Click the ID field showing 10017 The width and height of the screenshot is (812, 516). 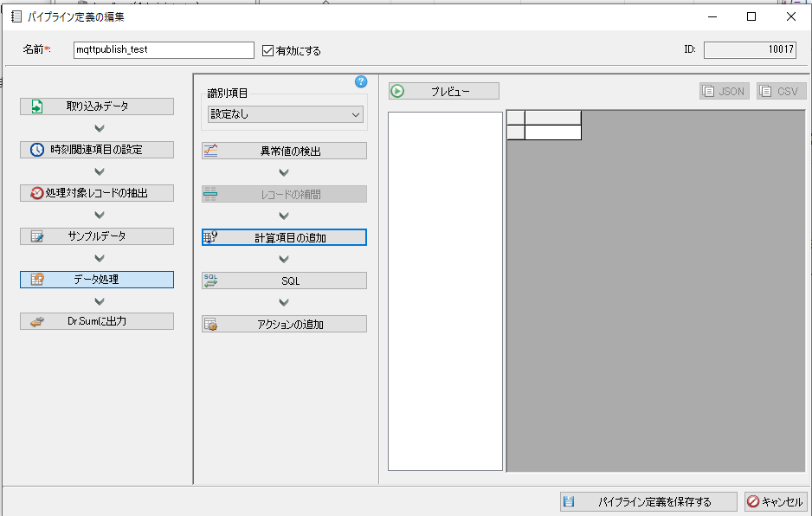pos(750,49)
